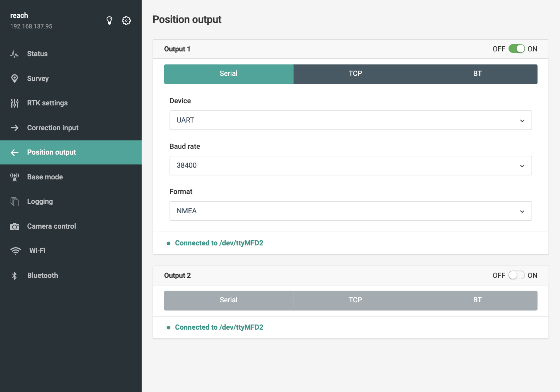
Task: Click the Bluetooth symbol icon
Action: [15, 276]
